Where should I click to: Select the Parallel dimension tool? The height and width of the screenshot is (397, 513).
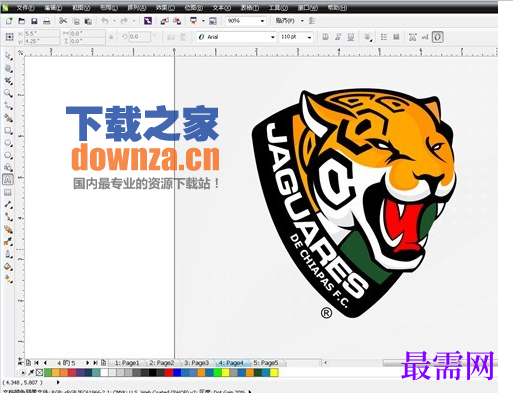(x=8, y=205)
